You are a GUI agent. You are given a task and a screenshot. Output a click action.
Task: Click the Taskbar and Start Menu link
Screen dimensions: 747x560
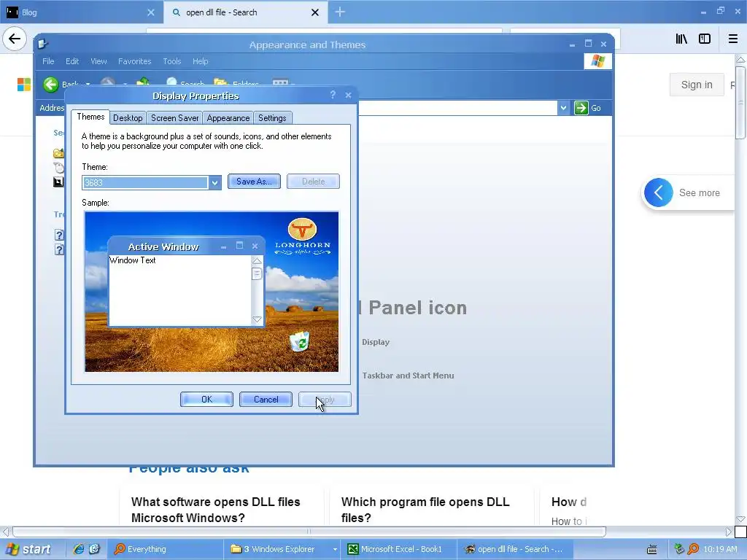(x=408, y=376)
